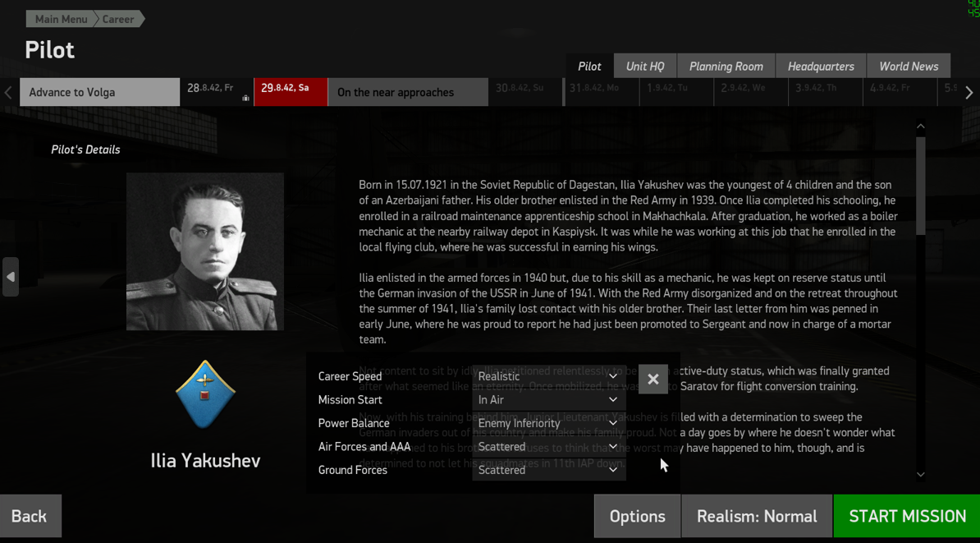Toggle the Realism: Normal setting
The height and width of the screenshot is (543, 980).
(x=757, y=516)
